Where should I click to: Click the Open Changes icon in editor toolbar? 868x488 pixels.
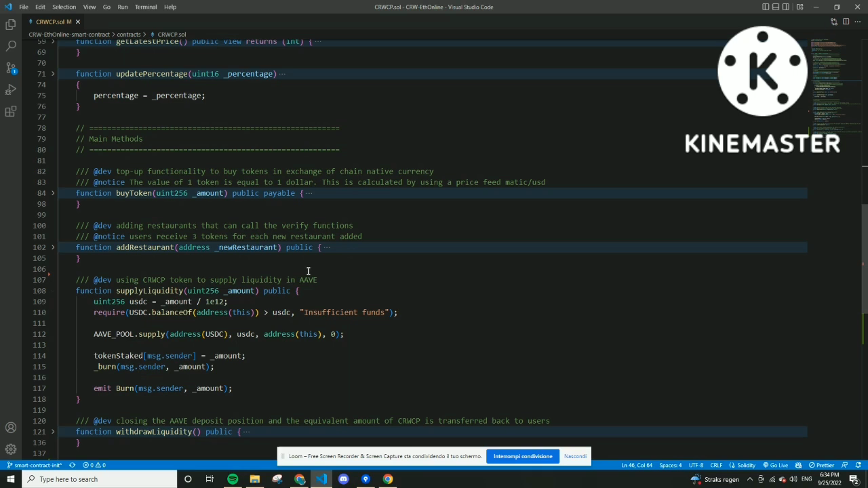pos(834,22)
